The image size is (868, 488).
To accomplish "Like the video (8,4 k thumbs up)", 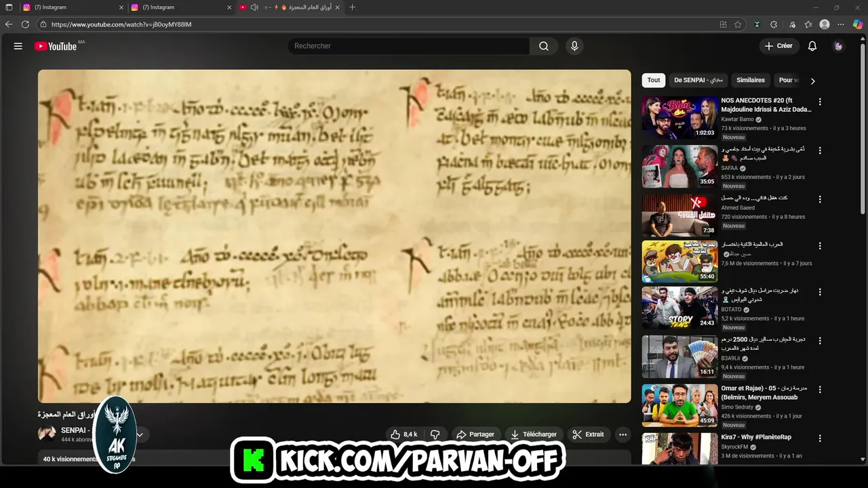I will click(406, 434).
